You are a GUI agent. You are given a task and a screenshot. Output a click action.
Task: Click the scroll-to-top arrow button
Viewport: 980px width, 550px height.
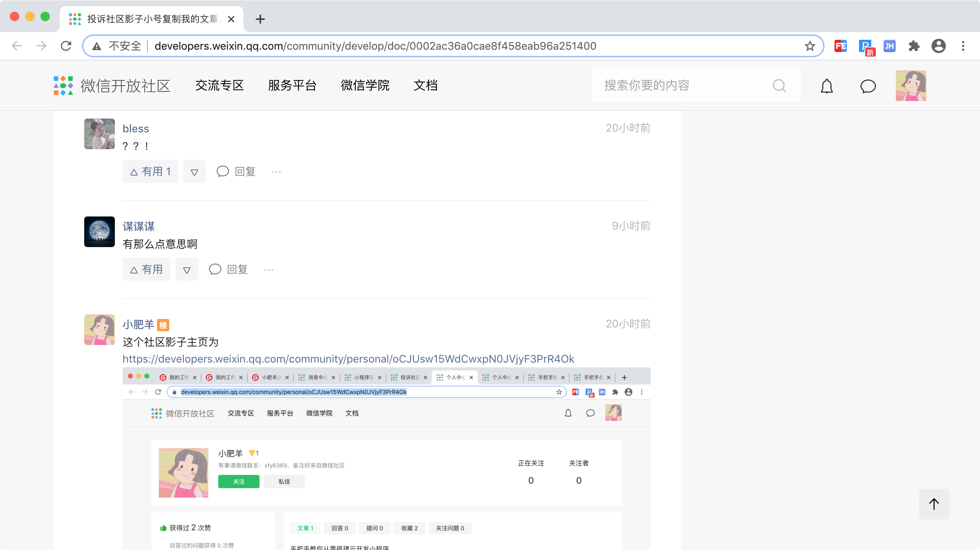coord(934,504)
